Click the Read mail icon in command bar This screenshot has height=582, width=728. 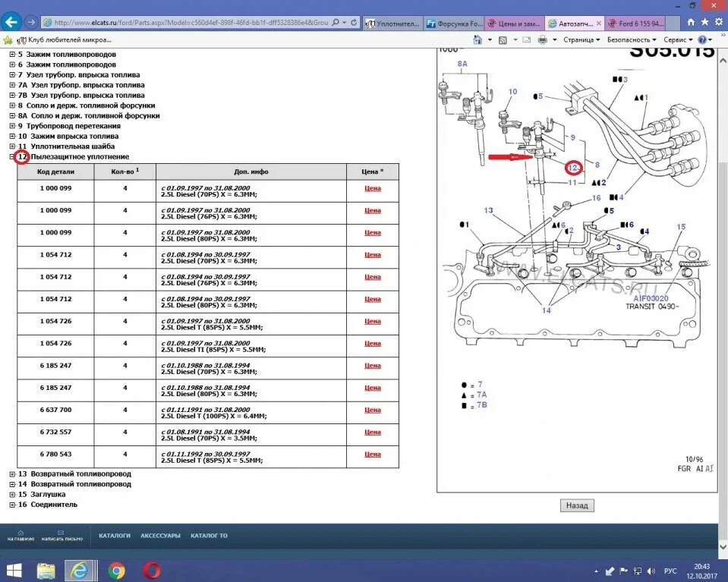point(527,40)
